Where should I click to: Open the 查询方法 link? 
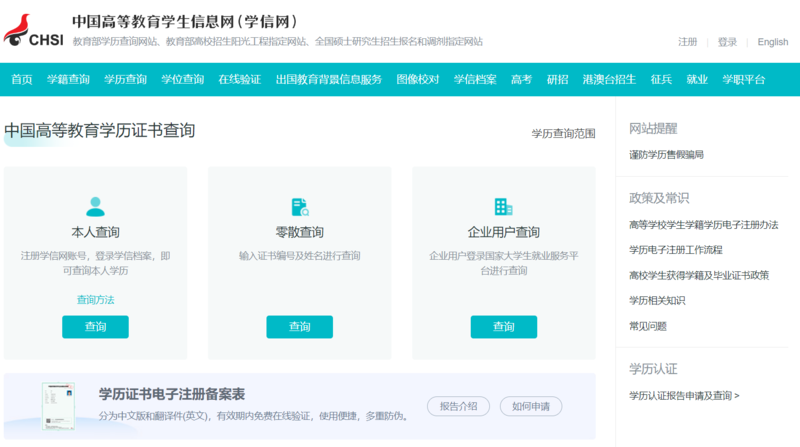tap(95, 299)
